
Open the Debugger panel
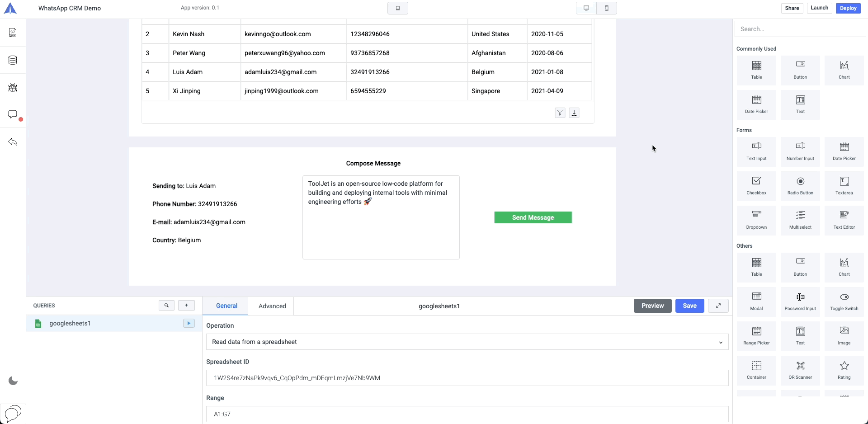point(12,87)
